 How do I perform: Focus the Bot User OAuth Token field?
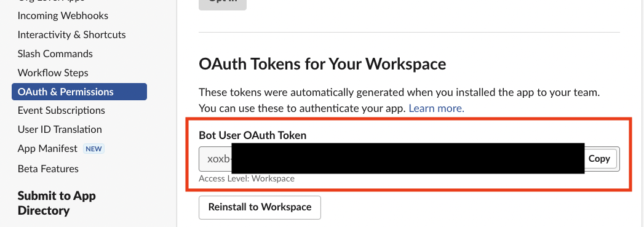coord(409,159)
